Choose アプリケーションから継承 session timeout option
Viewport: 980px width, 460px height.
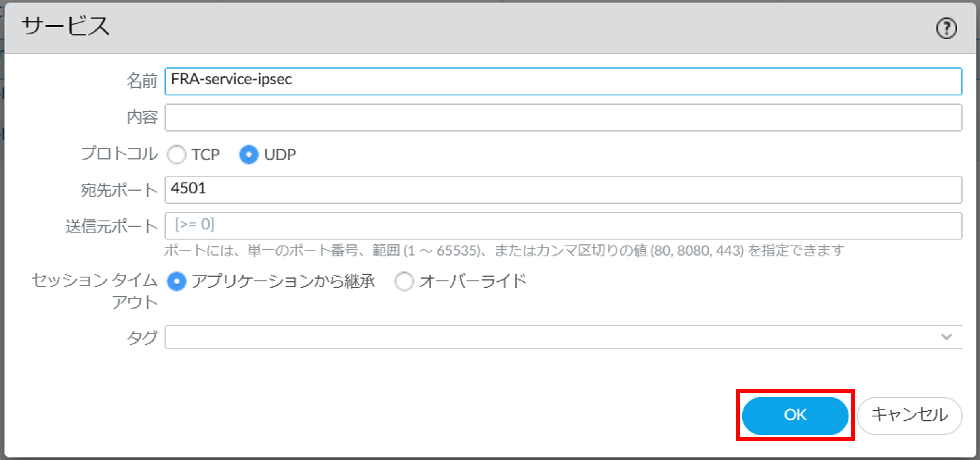pos(177,281)
